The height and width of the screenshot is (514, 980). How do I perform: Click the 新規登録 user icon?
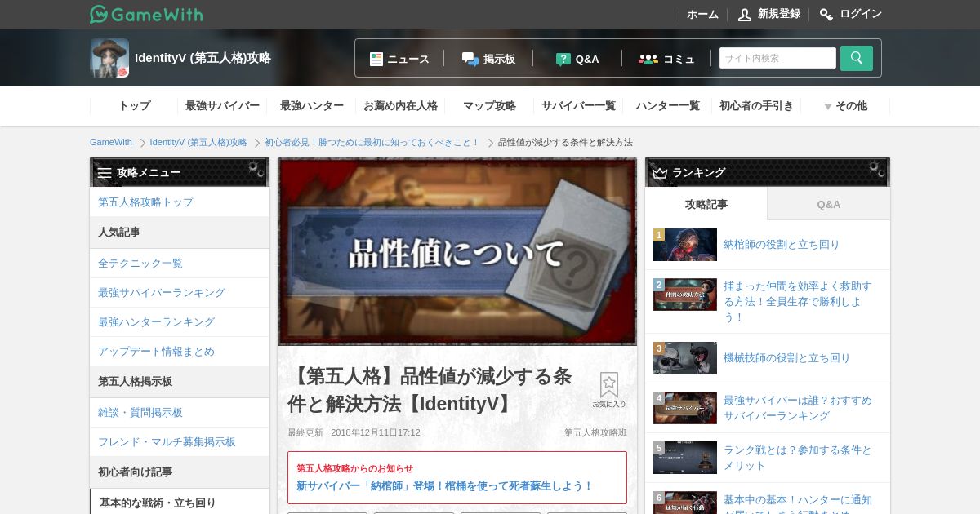click(x=745, y=14)
